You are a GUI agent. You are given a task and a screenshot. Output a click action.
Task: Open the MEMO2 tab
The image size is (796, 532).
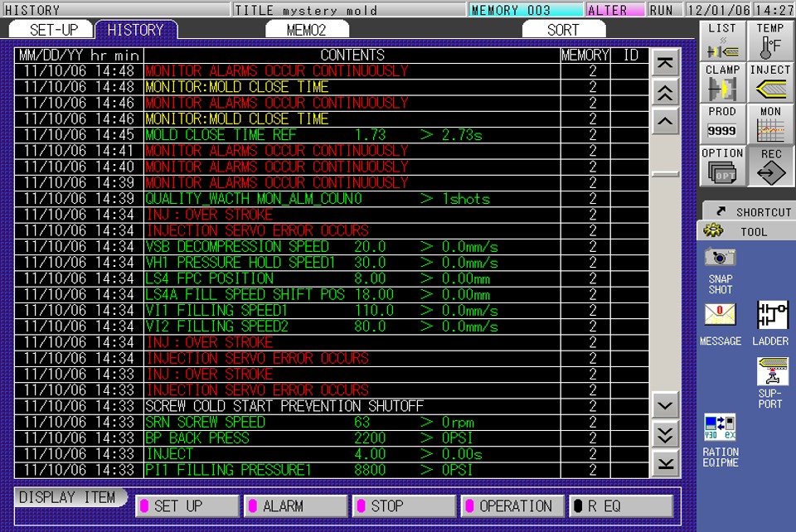pos(307,28)
